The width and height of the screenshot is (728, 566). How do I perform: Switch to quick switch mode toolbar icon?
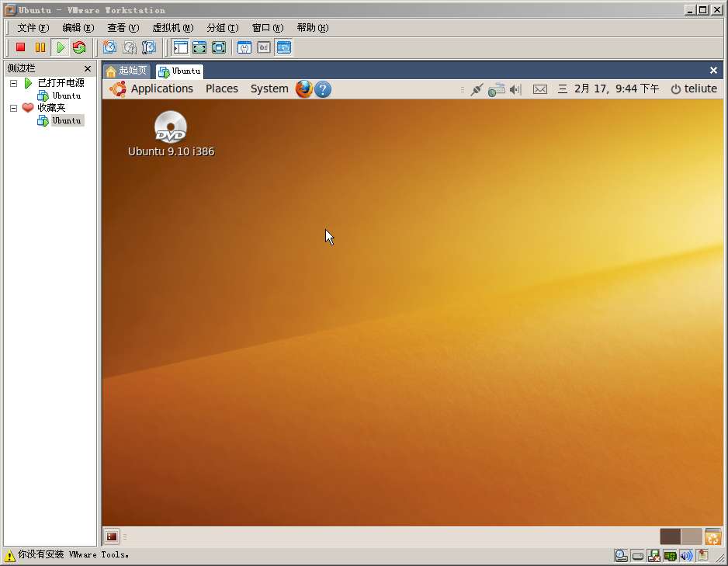[x=199, y=47]
